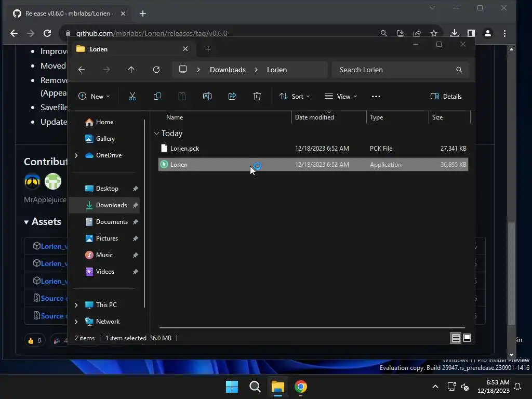The height and width of the screenshot is (399, 532).
Task: Expand Network in navigation pane
Action: click(76, 322)
